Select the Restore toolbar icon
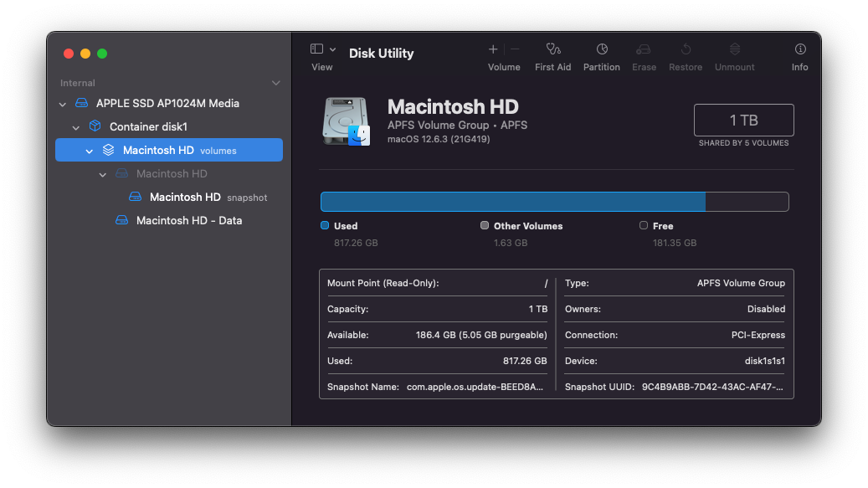868x488 pixels. pos(685,53)
